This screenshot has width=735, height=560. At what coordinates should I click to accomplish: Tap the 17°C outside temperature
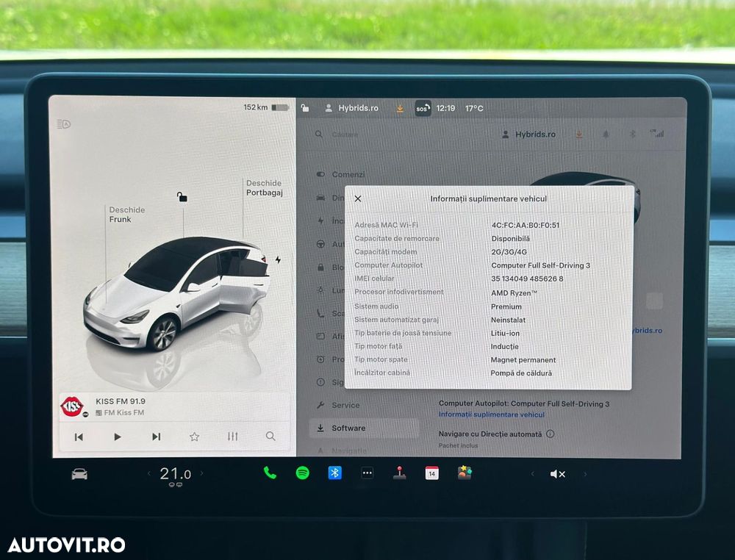pyautogui.click(x=474, y=108)
